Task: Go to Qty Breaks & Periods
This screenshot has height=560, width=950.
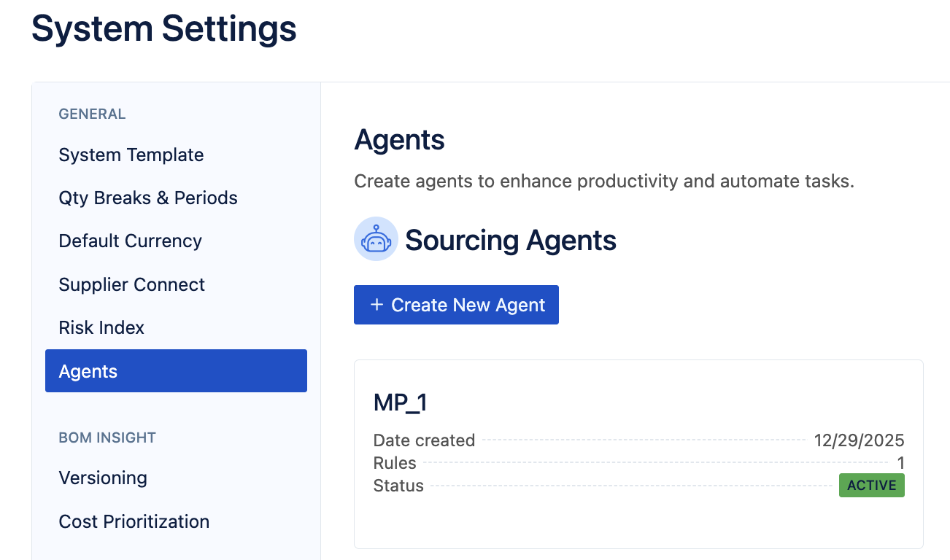Action: (x=148, y=198)
